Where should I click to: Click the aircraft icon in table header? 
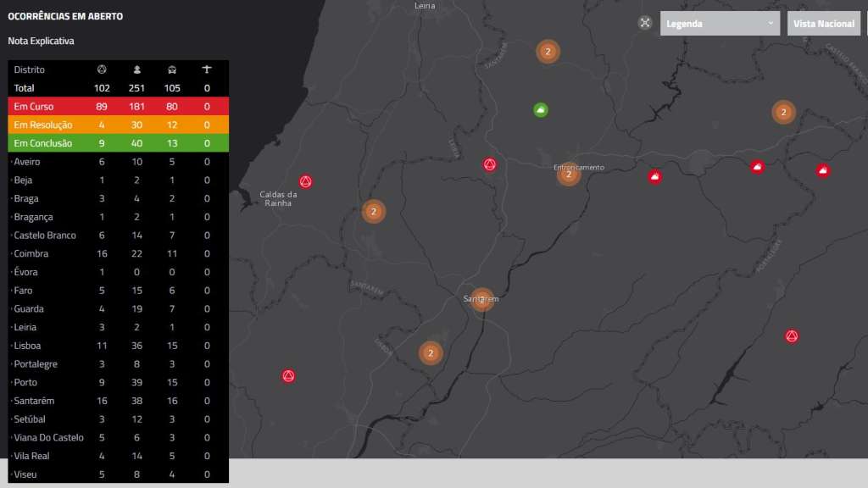pos(207,69)
